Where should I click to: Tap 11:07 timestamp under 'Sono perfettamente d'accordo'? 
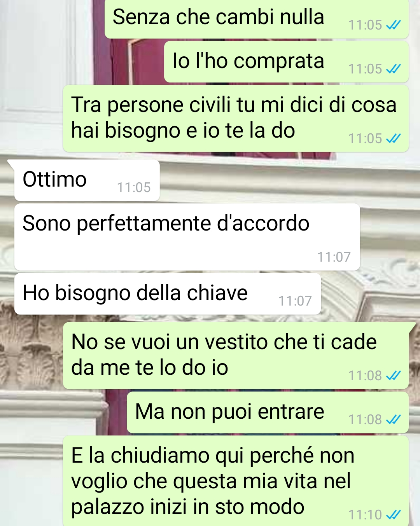(334, 257)
